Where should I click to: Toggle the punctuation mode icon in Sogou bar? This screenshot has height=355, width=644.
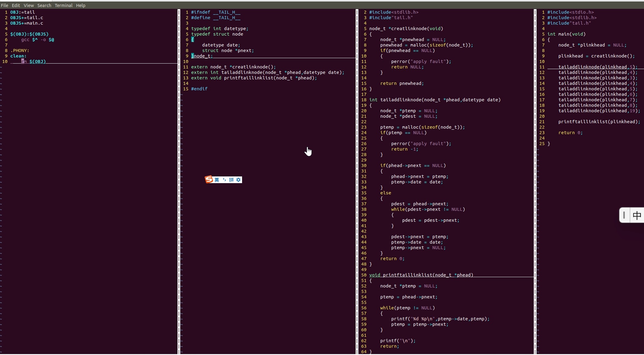224,180
